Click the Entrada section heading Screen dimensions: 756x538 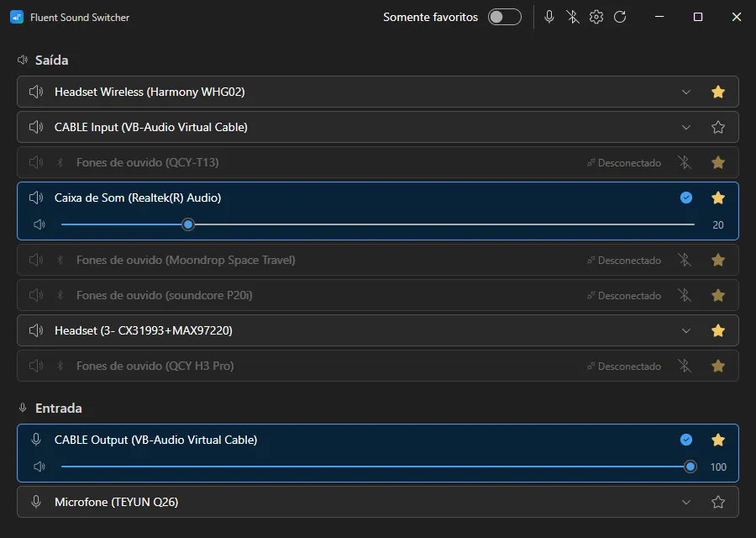[x=58, y=409]
